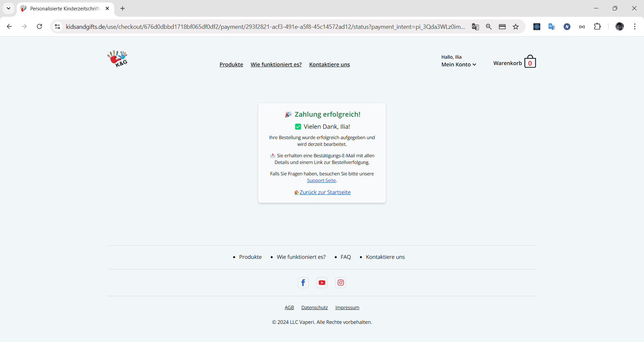Open Wie funktioniert es? in header
Viewport: 644px width, 342px height.
pyautogui.click(x=276, y=64)
